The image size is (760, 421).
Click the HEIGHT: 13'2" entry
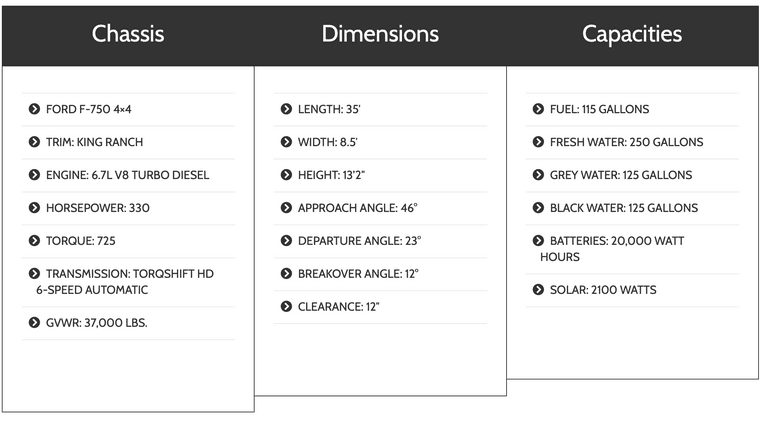[x=331, y=175]
